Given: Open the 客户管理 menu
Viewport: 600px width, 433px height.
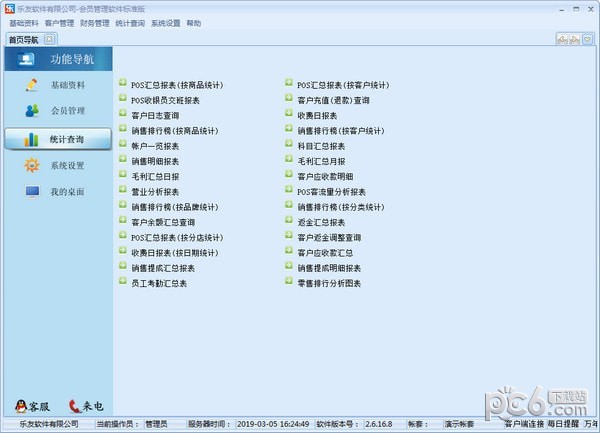Looking at the screenshot, I should (59, 22).
